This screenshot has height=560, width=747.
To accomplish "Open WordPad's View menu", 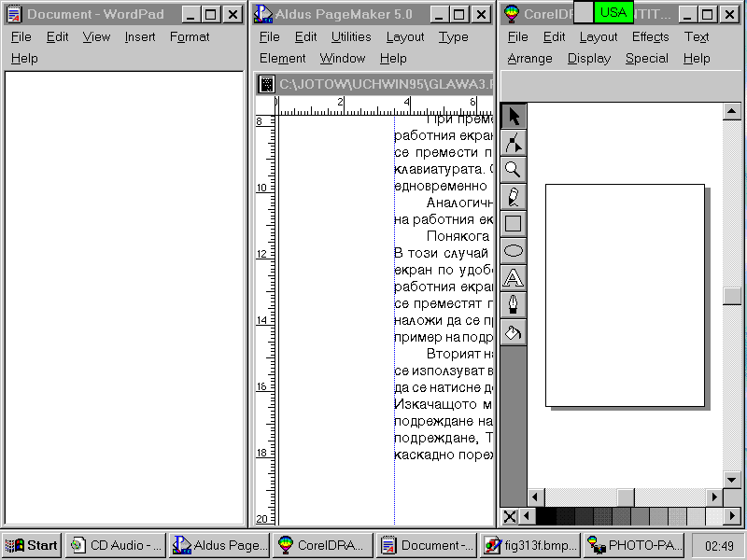I will [x=96, y=36].
